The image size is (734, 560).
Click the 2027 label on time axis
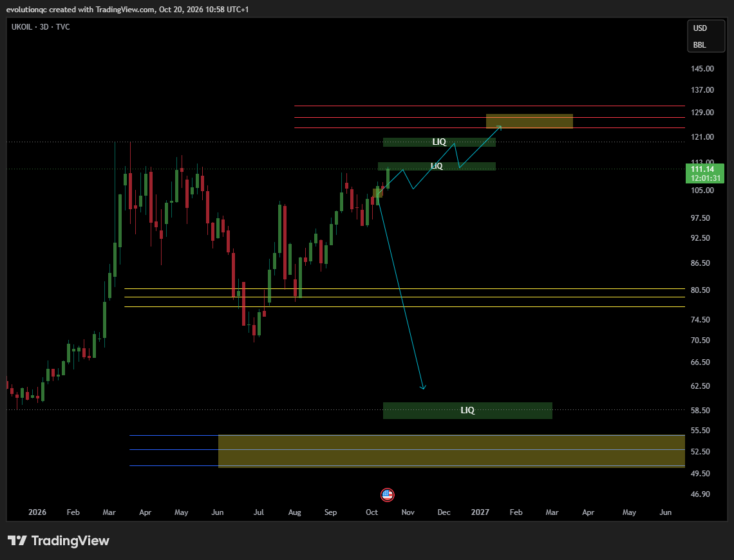point(480,512)
